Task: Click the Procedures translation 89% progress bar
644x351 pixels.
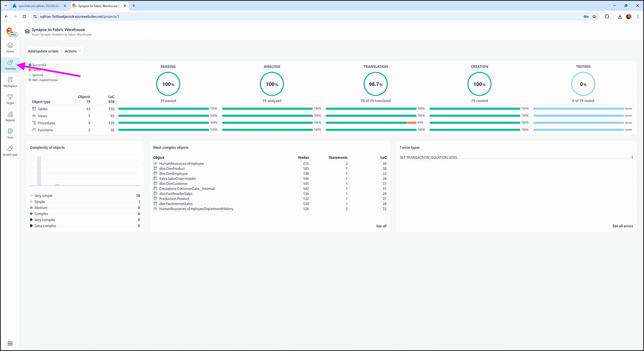Action: (371, 123)
